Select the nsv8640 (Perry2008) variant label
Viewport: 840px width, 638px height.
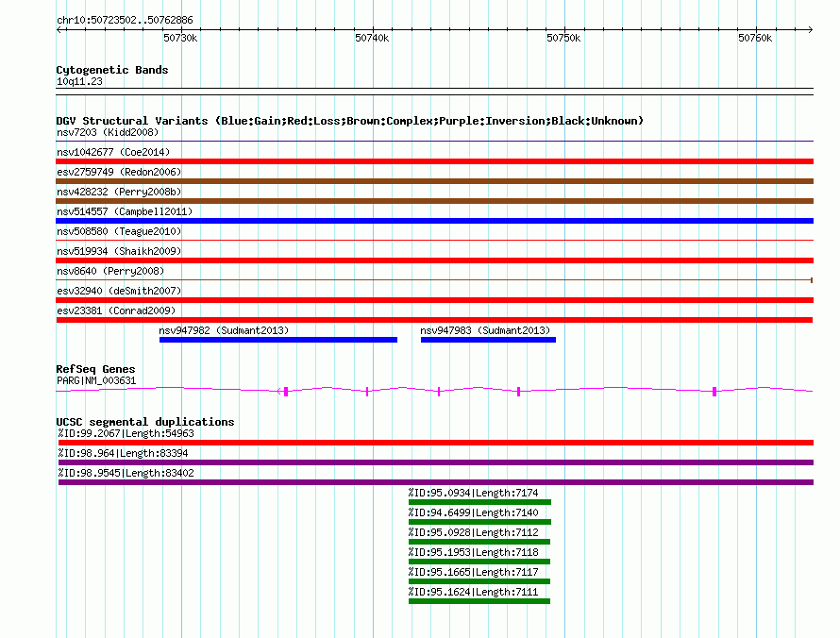(x=110, y=271)
